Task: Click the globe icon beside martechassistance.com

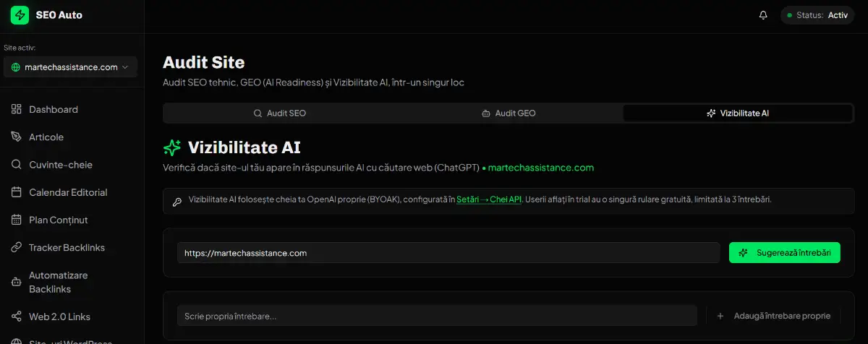Action: coord(16,67)
